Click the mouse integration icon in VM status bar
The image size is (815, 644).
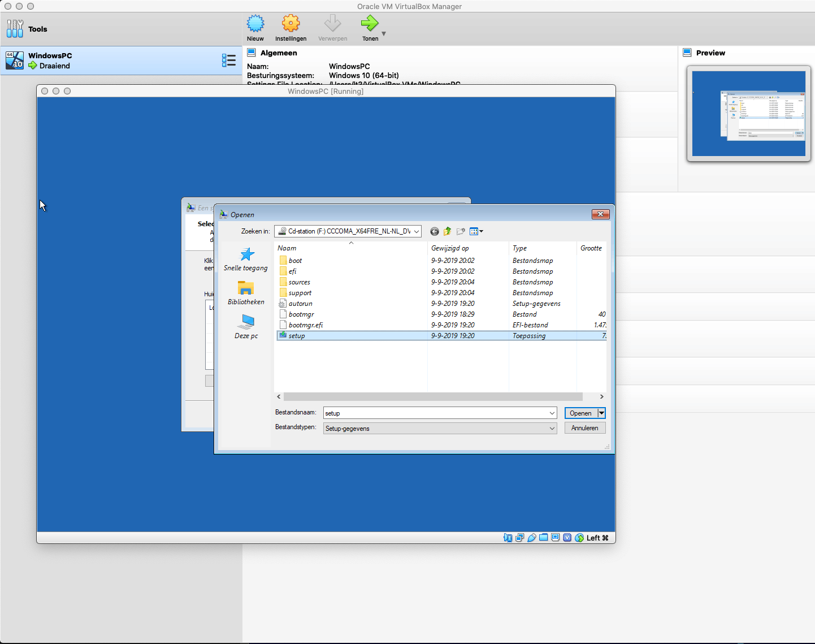[x=579, y=538]
